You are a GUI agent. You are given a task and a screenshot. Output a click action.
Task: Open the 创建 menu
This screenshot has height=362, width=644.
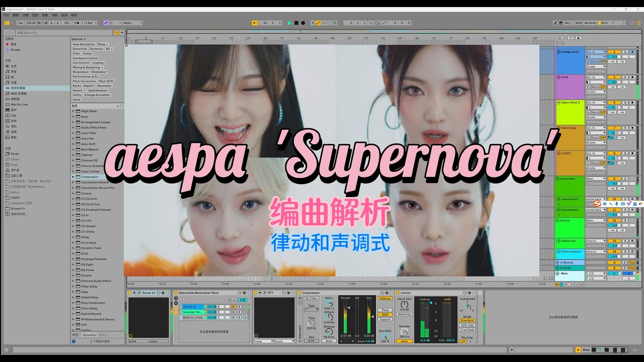[x=25, y=16]
